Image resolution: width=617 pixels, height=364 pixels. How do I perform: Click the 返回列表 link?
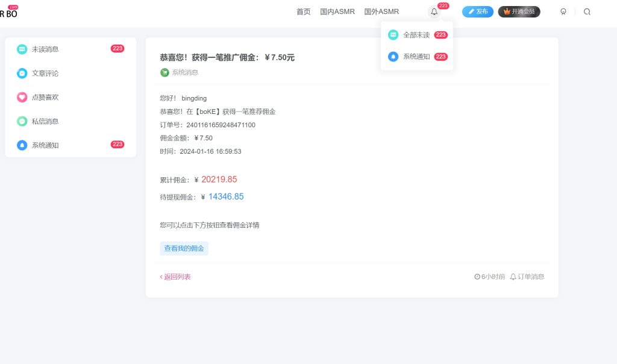(175, 277)
